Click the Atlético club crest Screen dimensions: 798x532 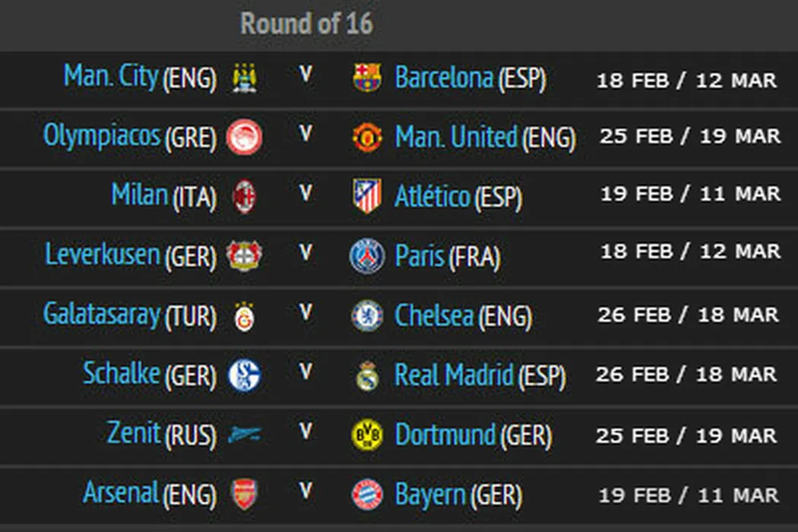(368, 196)
